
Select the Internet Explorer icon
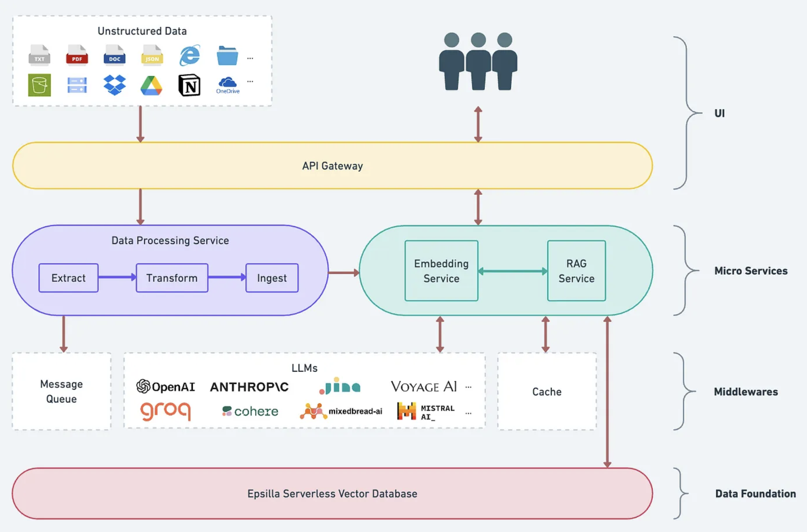[190, 55]
